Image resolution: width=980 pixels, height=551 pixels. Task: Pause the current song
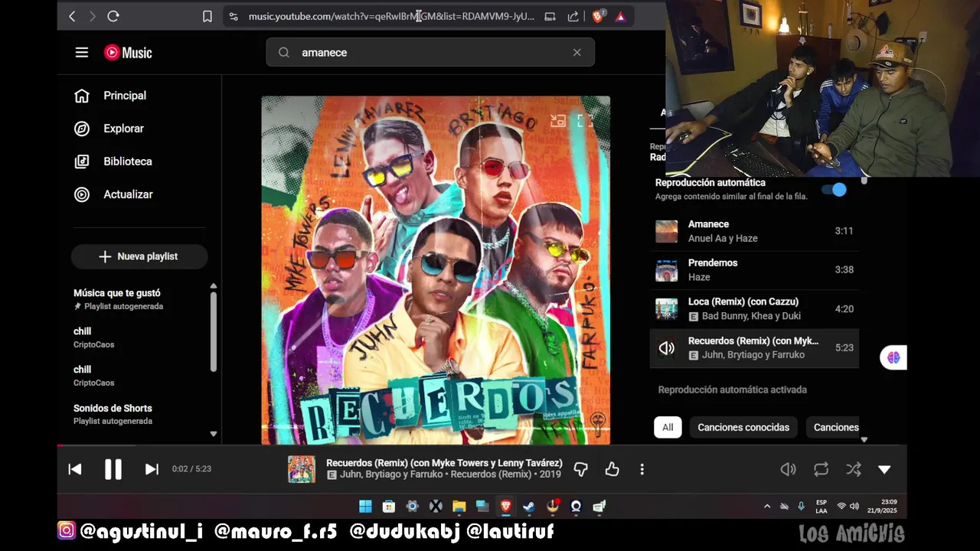[x=113, y=469]
